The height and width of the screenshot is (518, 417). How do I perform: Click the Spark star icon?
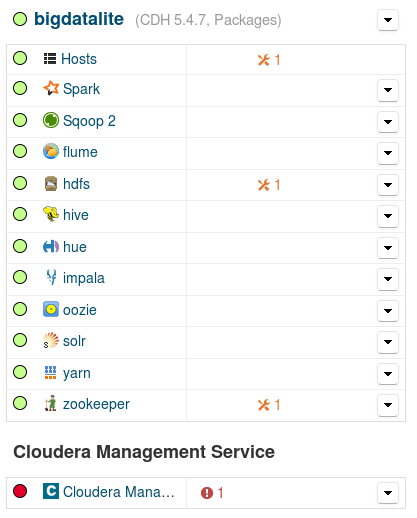pyautogui.click(x=51, y=88)
